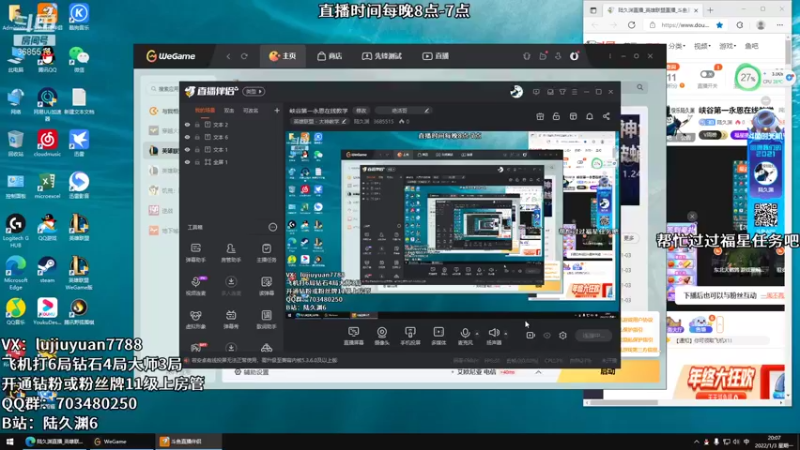Add a 多媒体 media source
Viewport: 800px width, 450px height.
pos(438,336)
